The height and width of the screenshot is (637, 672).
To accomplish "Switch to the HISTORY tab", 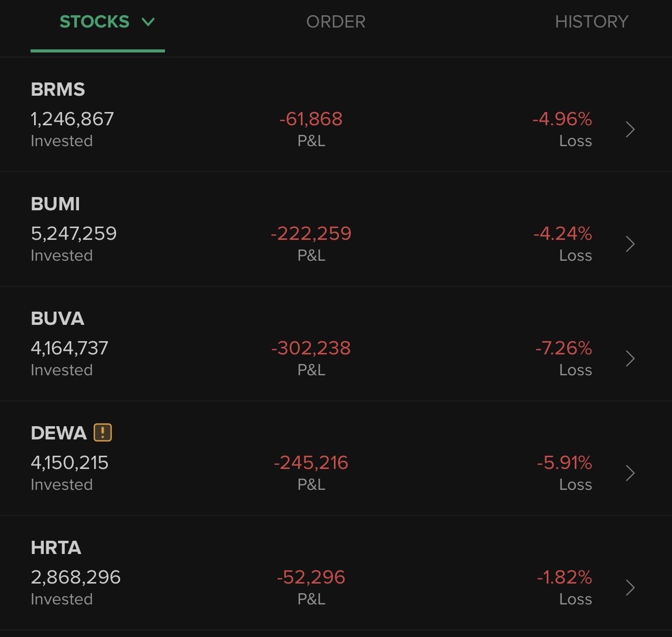I will pos(591,22).
